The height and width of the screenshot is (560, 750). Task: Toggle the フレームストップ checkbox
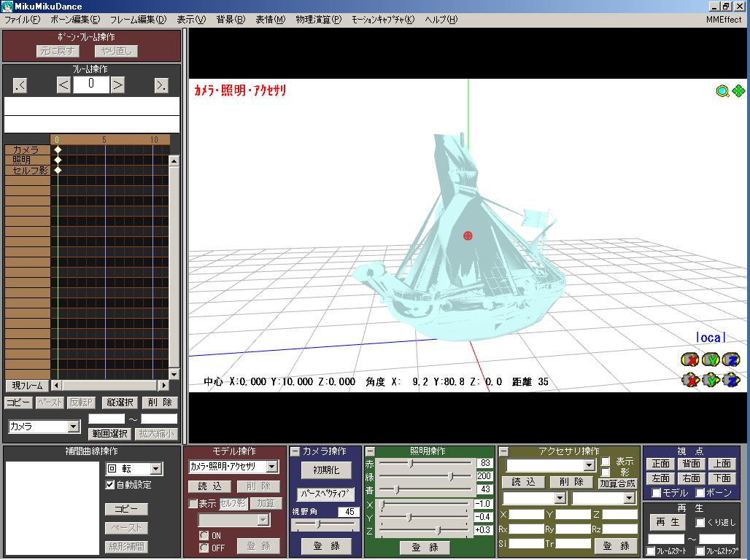pos(700,551)
